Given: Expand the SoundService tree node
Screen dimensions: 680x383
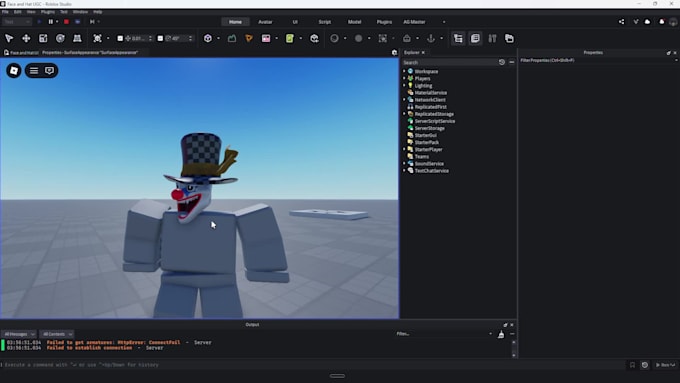Looking at the screenshot, I should [x=404, y=164].
